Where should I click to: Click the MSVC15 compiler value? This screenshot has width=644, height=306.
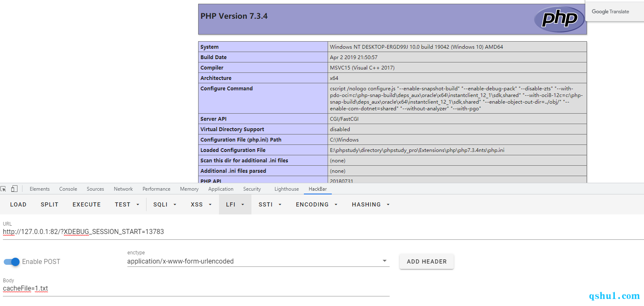tap(362, 67)
